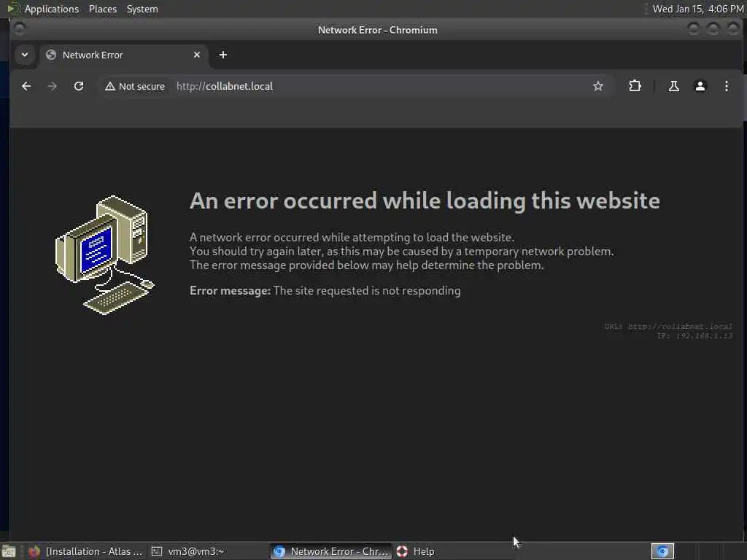Open the System menu
This screenshot has width=747, height=560.
[x=142, y=9]
